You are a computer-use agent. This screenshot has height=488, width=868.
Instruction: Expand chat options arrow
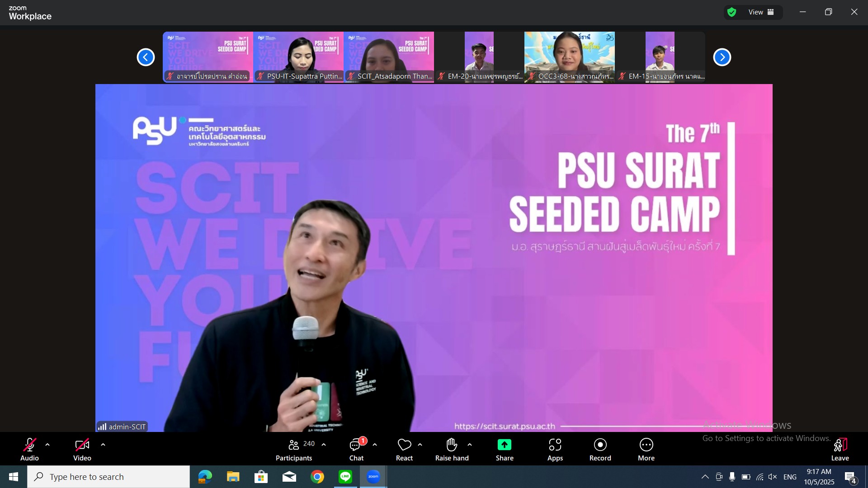point(375,445)
